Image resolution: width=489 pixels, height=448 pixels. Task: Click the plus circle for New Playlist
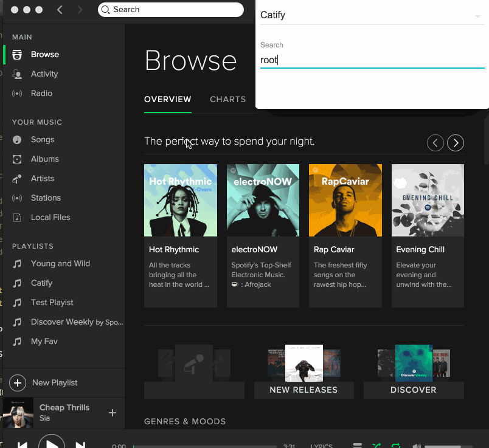(x=18, y=383)
